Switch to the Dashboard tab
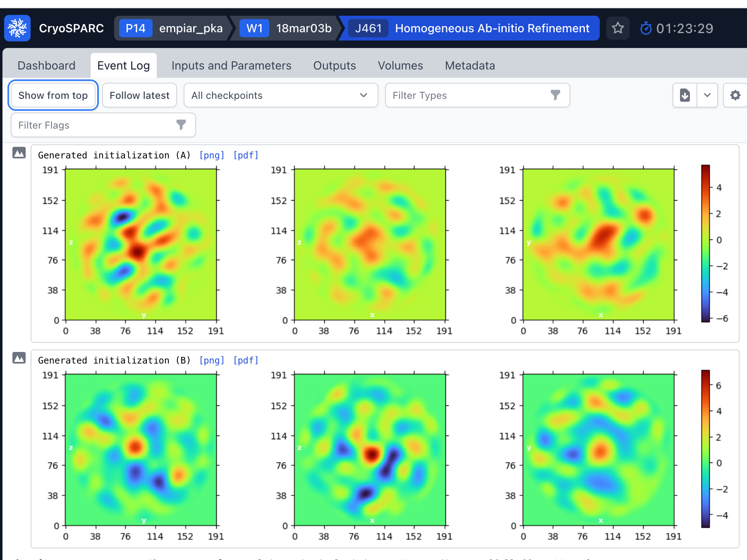The height and width of the screenshot is (560, 747). pos(46,65)
